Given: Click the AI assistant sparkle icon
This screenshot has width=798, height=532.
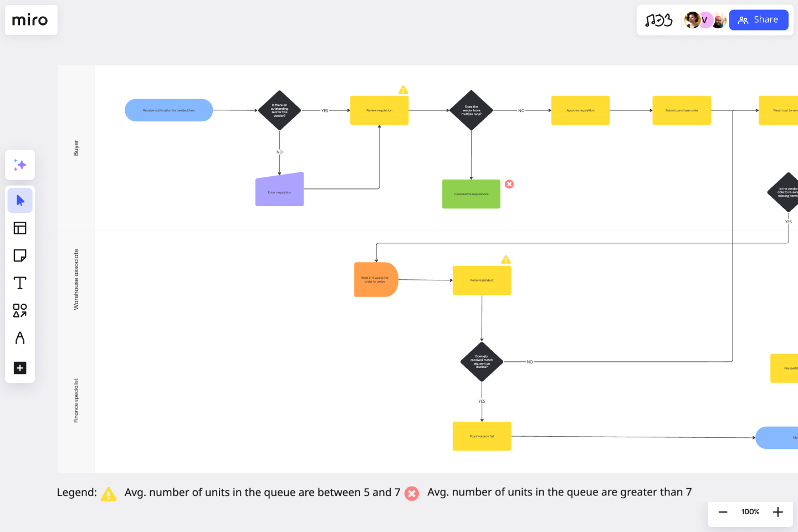Looking at the screenshot, I should [x=20, y=165].
